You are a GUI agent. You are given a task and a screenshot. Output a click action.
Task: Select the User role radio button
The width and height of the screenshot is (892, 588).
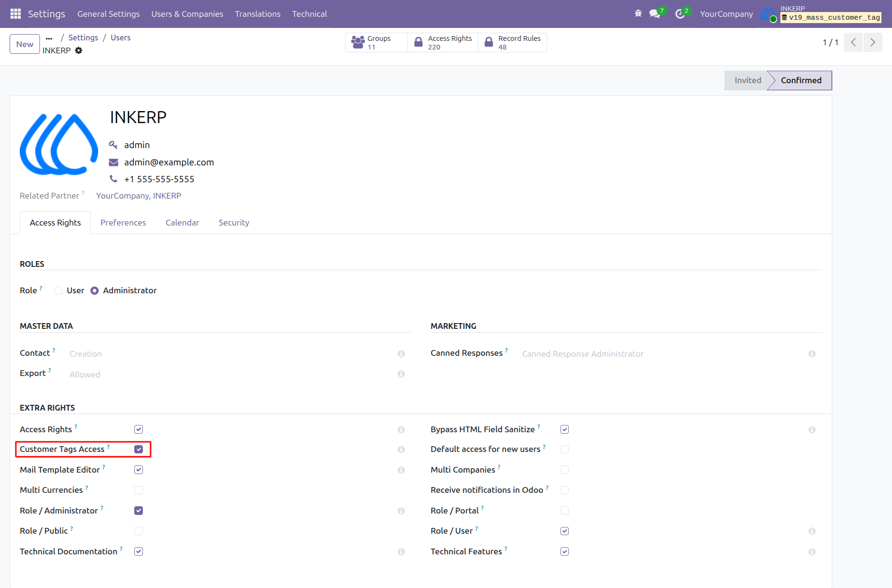tap(58, 290)
